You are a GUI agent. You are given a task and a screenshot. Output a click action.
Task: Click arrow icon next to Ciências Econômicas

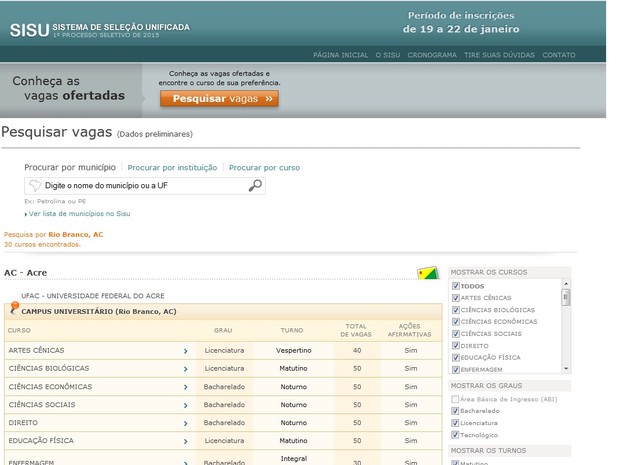185,387
